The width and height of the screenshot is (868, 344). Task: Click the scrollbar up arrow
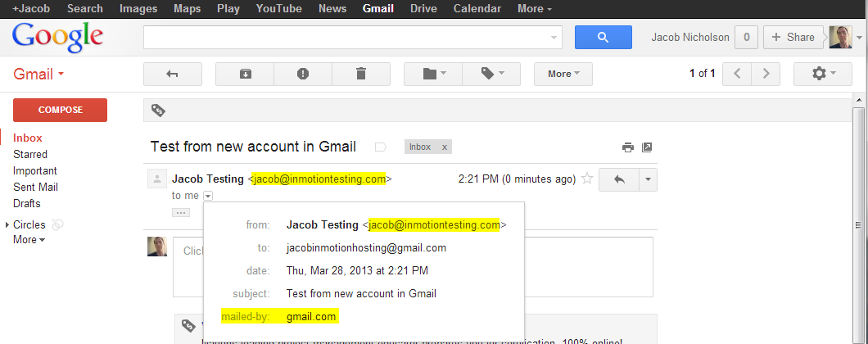tap(859, 100)
